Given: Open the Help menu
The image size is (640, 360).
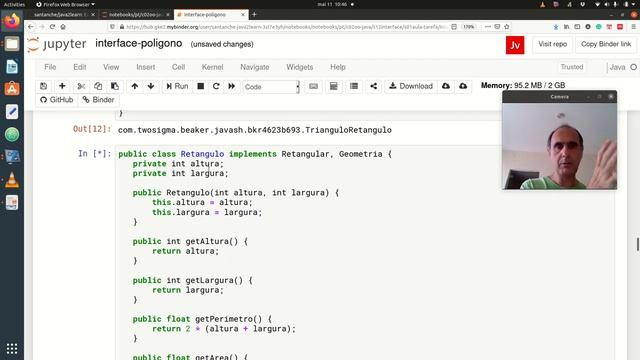Looking at the screenshot, I should coord(338,67).
